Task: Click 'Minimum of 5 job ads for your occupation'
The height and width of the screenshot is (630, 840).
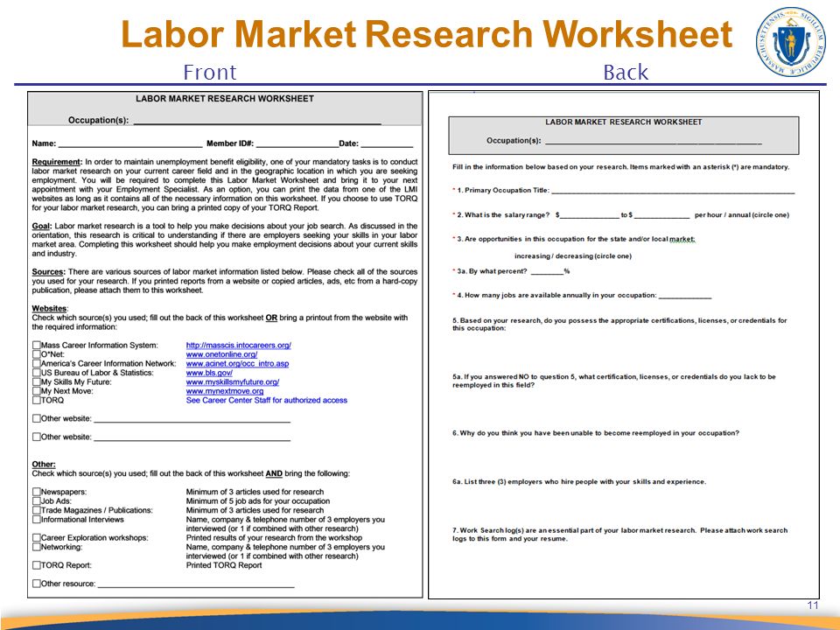Action: 257,500
